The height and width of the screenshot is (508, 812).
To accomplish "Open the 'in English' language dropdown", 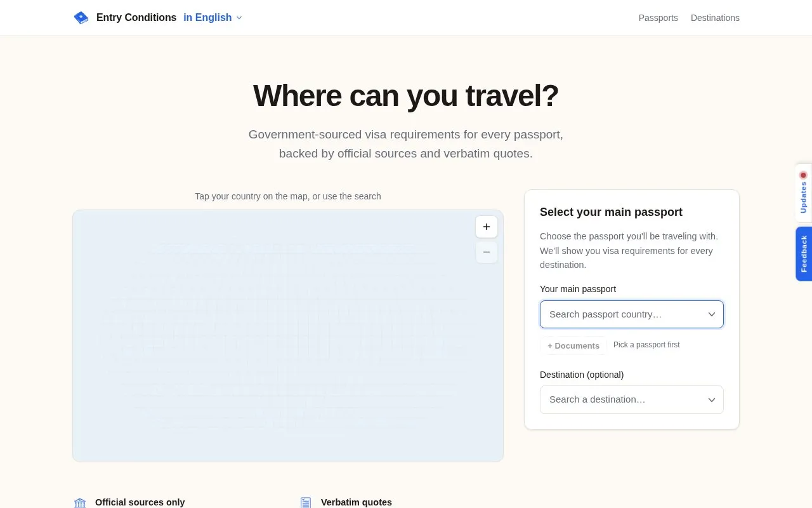I will (213, 18).
